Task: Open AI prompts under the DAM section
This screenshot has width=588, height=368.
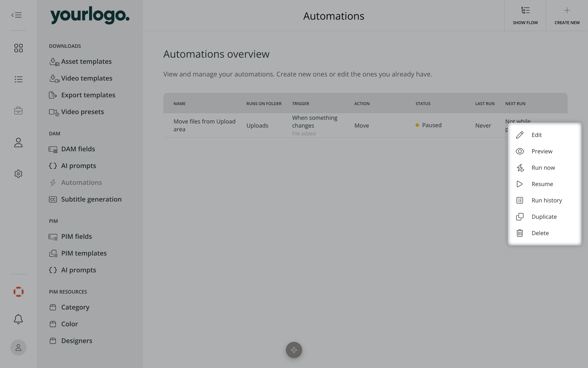Action: point(73,166)
